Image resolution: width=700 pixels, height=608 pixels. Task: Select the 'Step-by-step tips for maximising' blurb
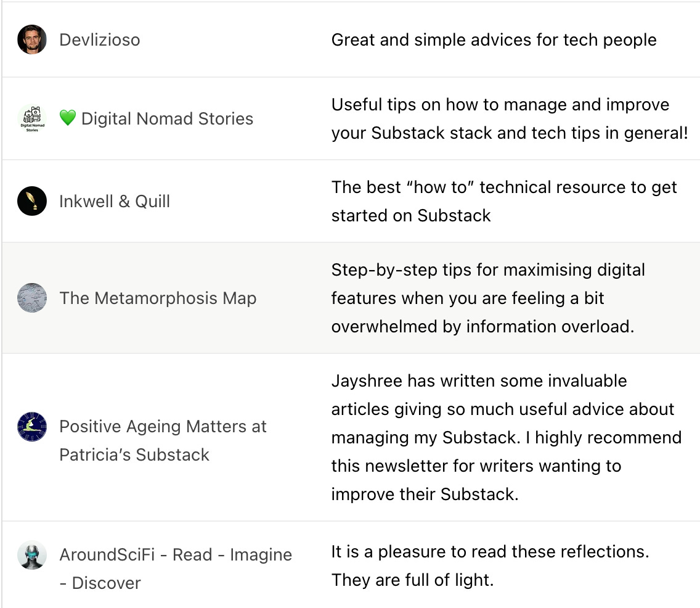point(489,298)
